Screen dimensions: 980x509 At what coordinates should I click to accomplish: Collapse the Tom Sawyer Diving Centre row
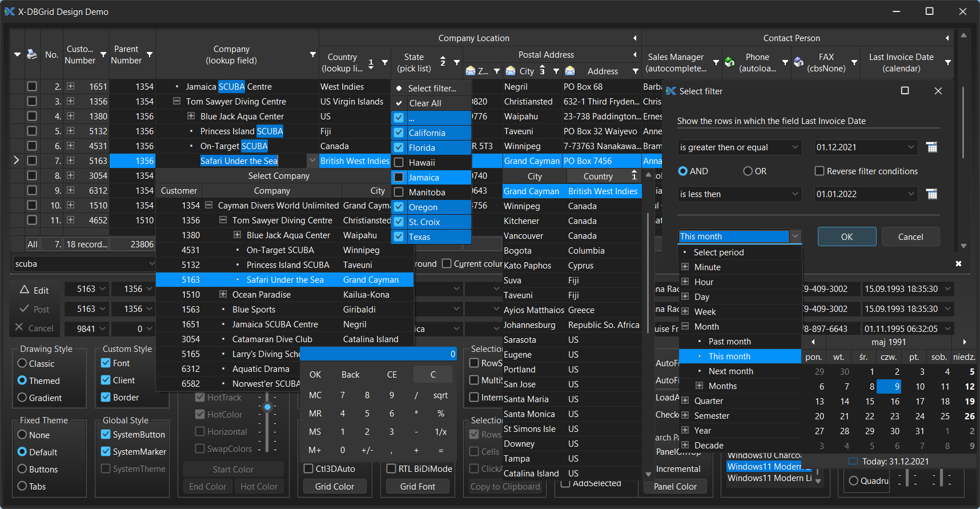[177, 102]
